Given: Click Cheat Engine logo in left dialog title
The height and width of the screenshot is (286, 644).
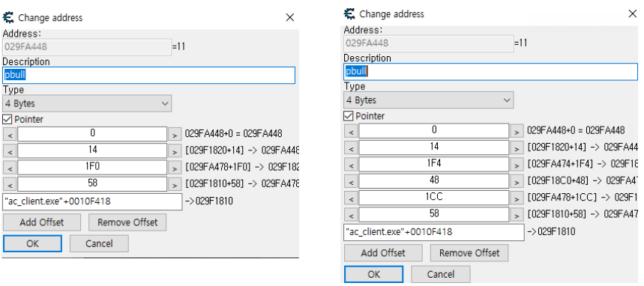Looking at the screenshot, I should tap(8, 18).
